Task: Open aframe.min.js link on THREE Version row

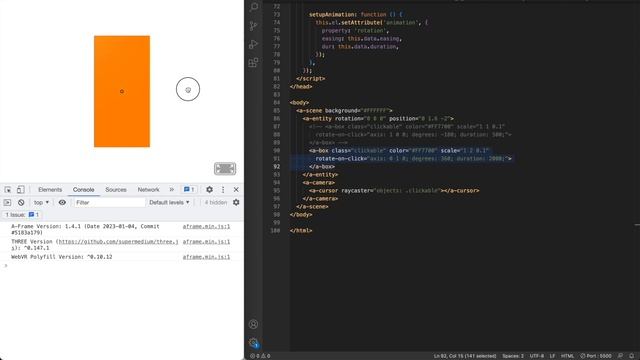Action: tap(206, 242)
